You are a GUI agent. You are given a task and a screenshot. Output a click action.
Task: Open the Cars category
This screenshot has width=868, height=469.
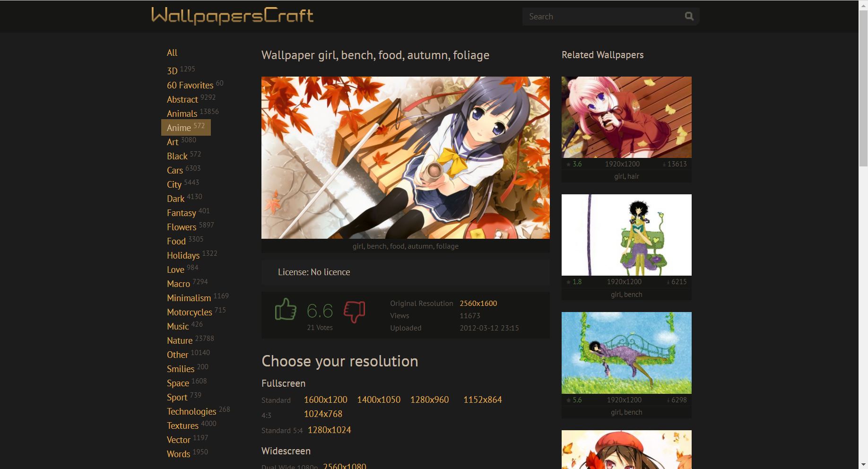tap(175, 170)
